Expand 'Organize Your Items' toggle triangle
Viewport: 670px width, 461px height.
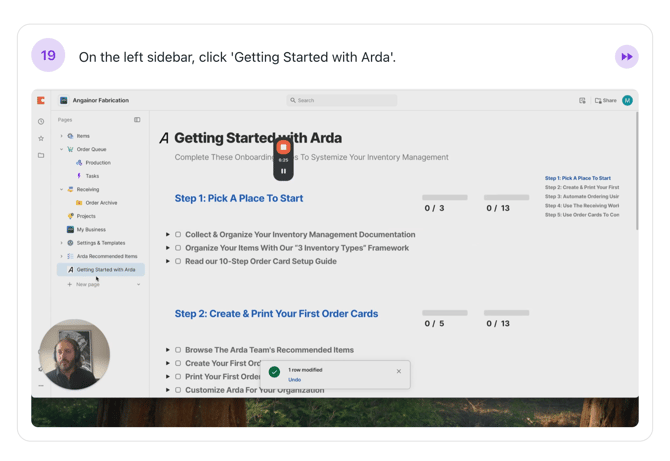(x=168, y=248)
